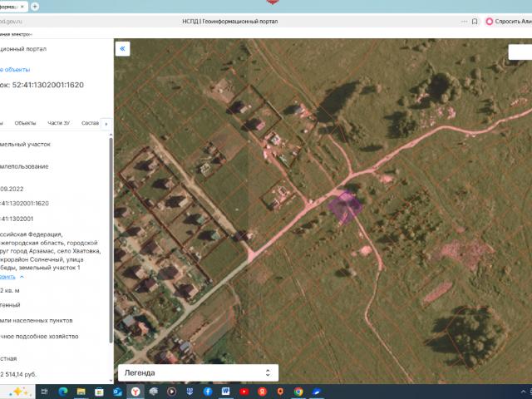Click the cadastral value 514,14 руб. text

pos(20,374)
